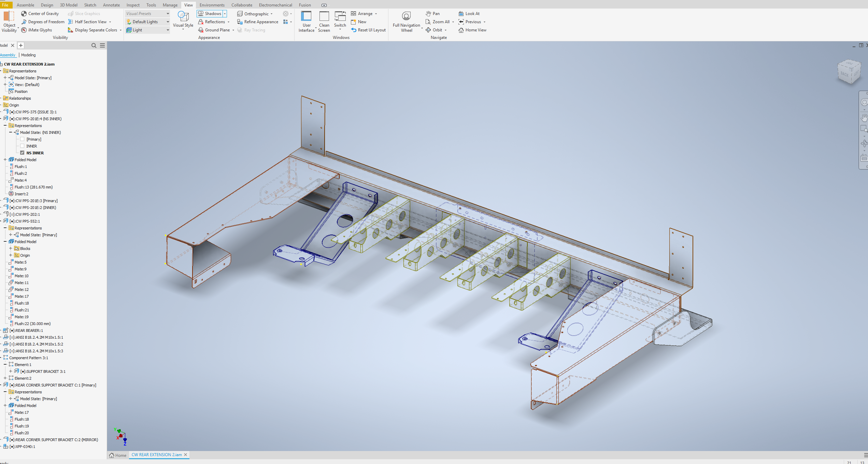The width and height of the screenshot is (868, 464).
Task: Uncheck the NS INNER model state
Action: 22,153
